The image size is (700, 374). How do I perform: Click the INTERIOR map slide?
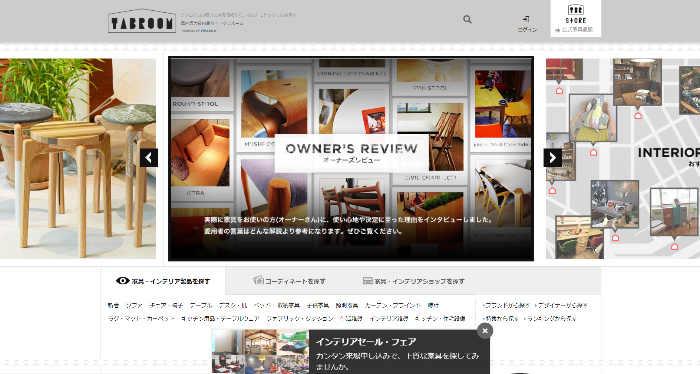pyautogui.click(x=623, y=158)
